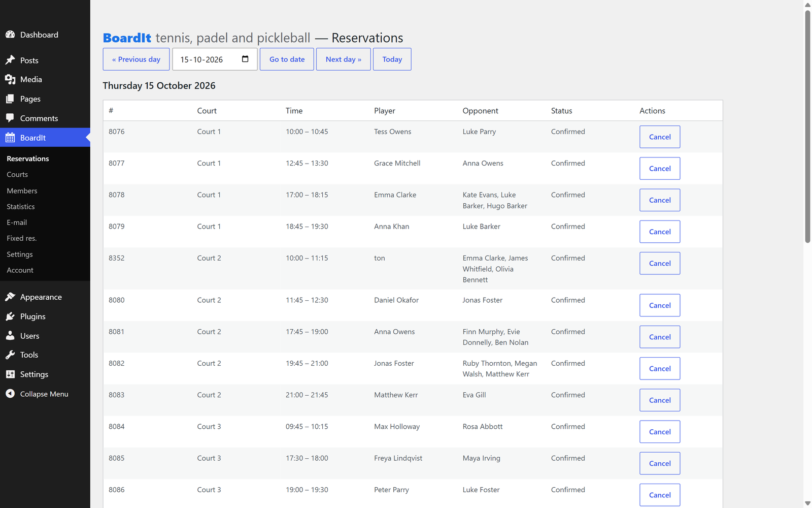The image size is (812, 508).
Task: Open the E-mail submenu item
Action: click(x=17, y=222)
